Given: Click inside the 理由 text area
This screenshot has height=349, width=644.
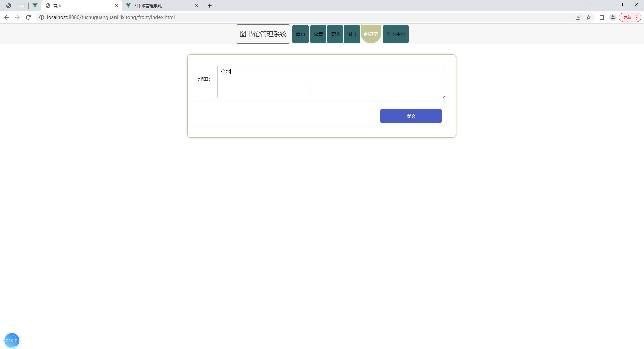Looking at the screenshot, I should click(331, 82).
